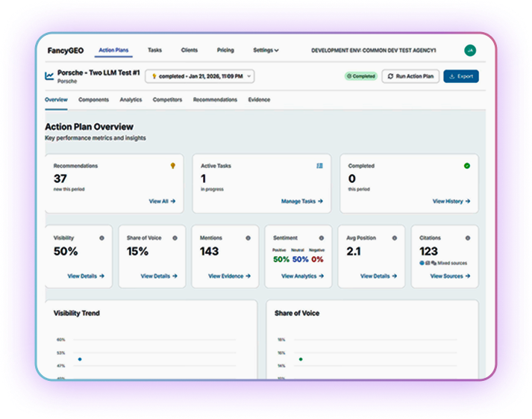Image resolution: width=532 pixels, height=419 pixels.
Task: Open the Tasks menu item
Action: pyautogui.click(x=154, y=51)
